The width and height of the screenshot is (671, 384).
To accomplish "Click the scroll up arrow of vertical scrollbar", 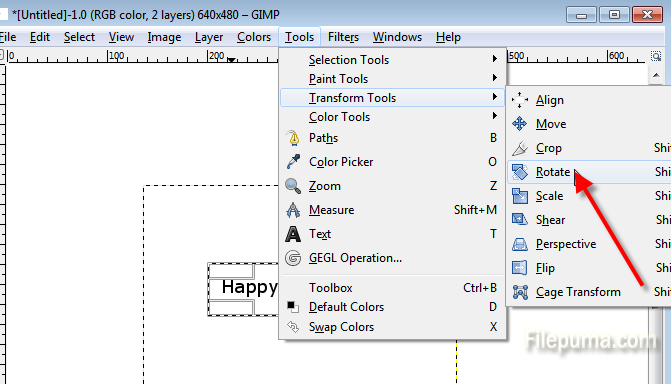I will click(x=656, y=75).
